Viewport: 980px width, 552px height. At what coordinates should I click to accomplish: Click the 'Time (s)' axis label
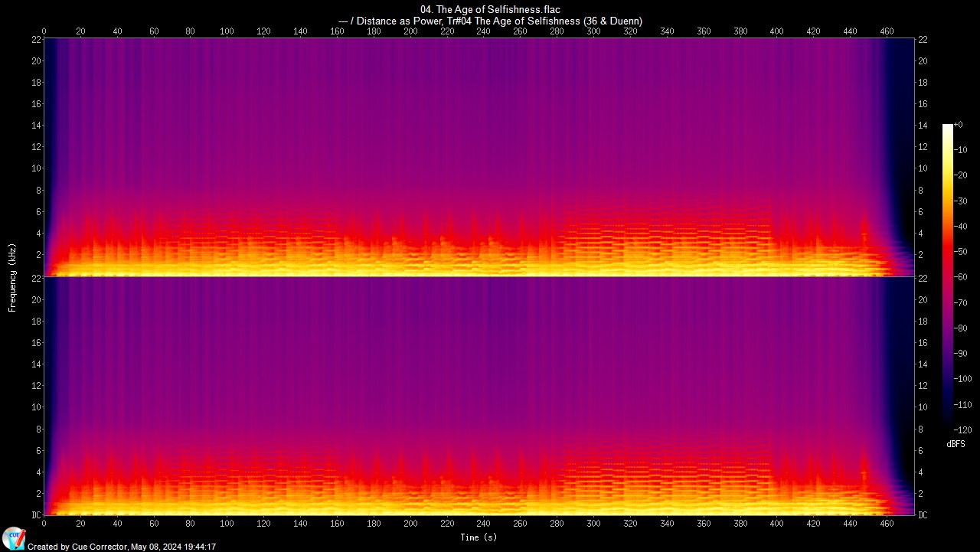tap(479, 537)
